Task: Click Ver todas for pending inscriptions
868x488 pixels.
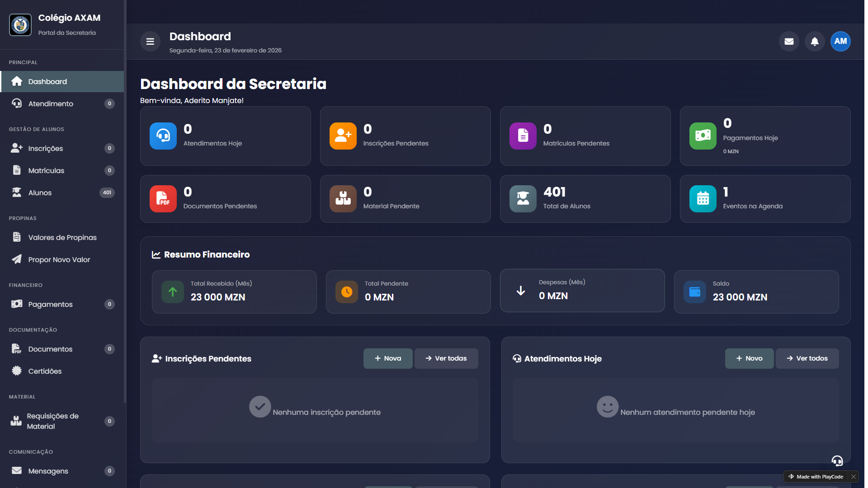Action: click(446, 358)
